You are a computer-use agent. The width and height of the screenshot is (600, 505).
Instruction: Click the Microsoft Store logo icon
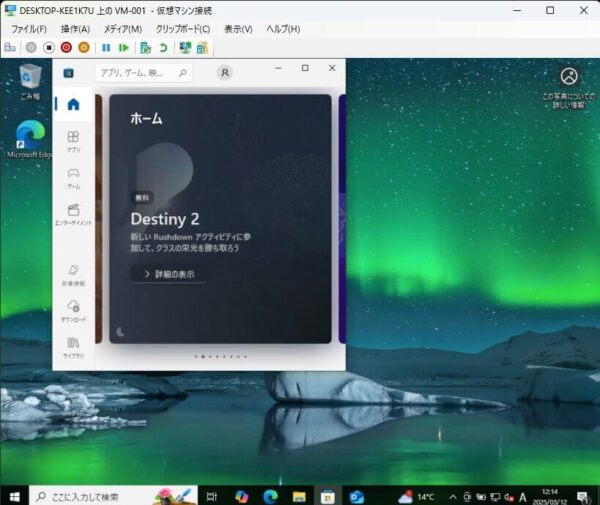coord(68,73)
